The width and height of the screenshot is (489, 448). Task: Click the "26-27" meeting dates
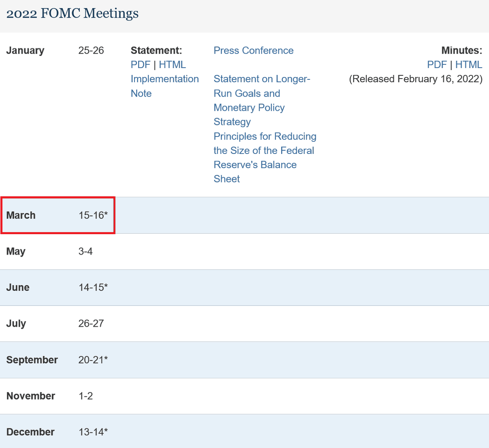91,324
